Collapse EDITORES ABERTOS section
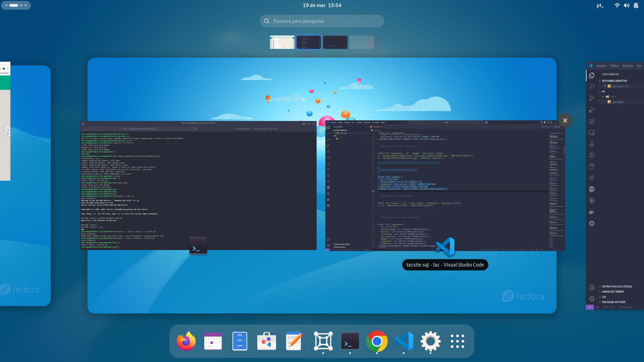This screenshot has height=362, width=644. pos(614,81)
